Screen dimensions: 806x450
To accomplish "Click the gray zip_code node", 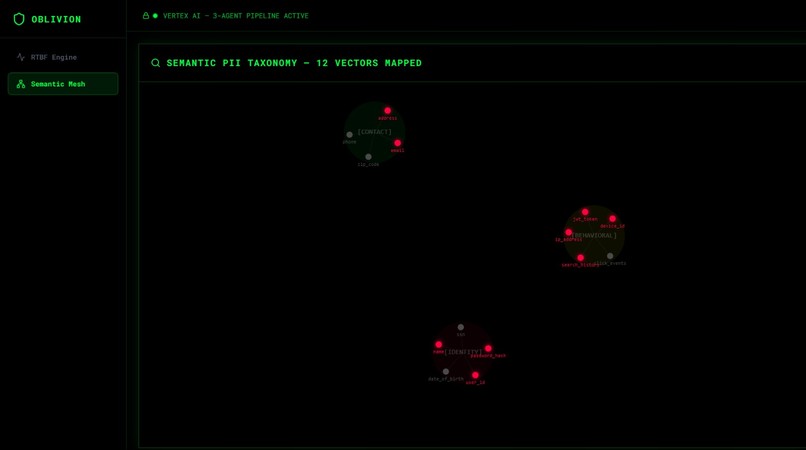I will pyautogui.click(x=368, y=157).
